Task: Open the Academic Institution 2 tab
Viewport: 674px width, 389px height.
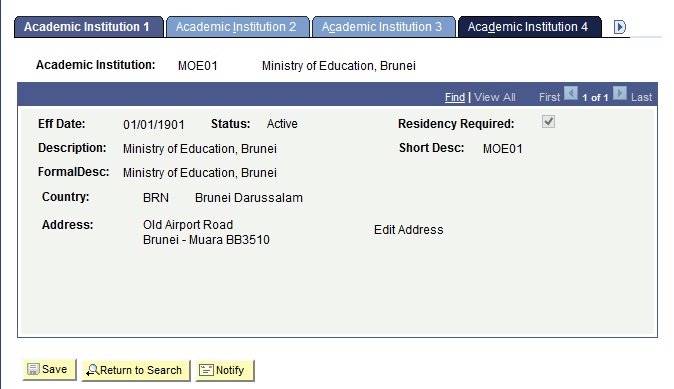Action: (x=237, y=27)
